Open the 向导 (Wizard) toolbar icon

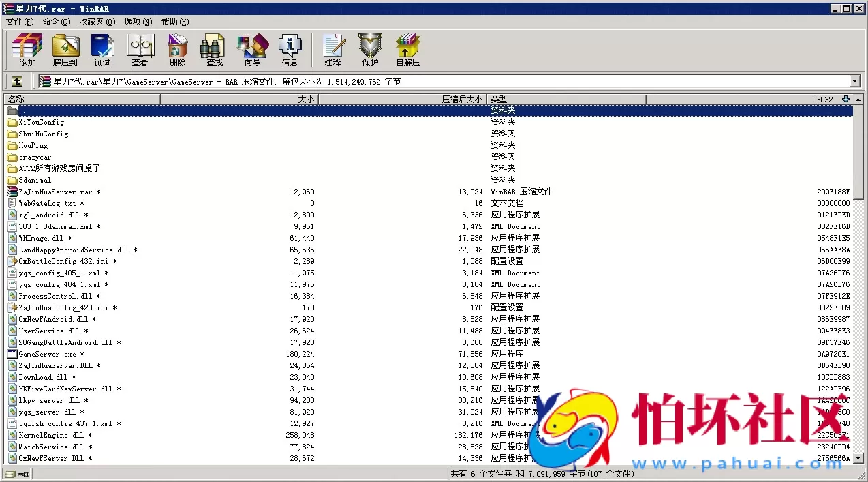click(252, 49)
